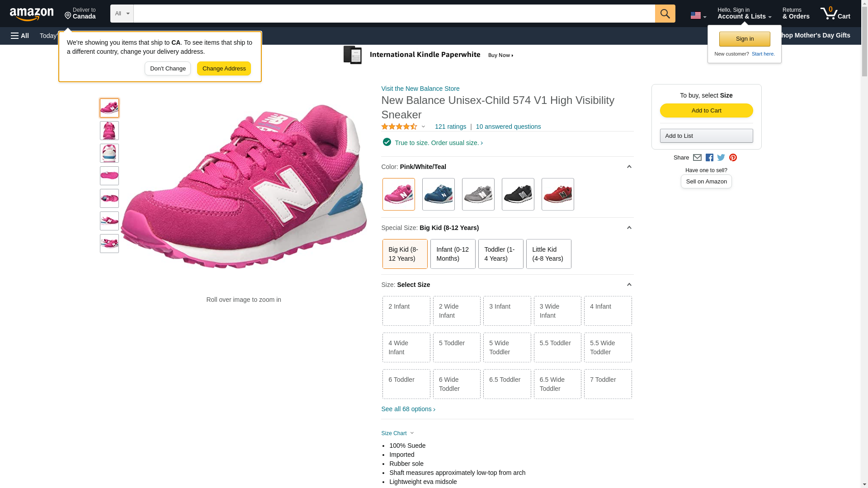The image size is (868, 488).
Task: Share product on Twitter
Action: [721, 158]
